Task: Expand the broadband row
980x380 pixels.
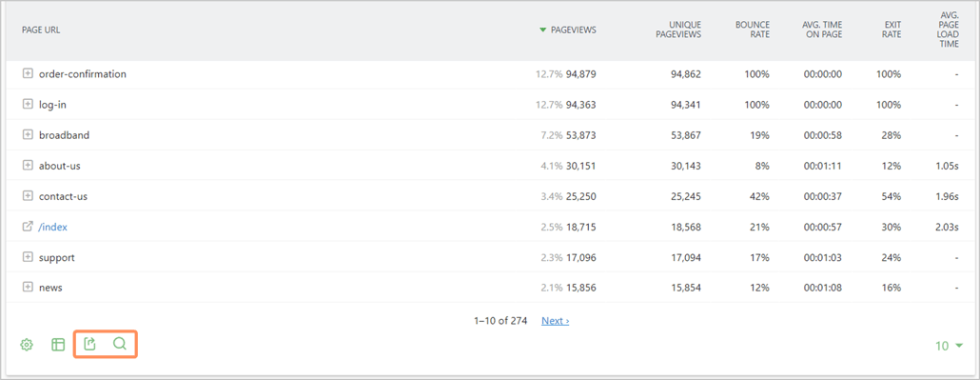Action: 27,134
